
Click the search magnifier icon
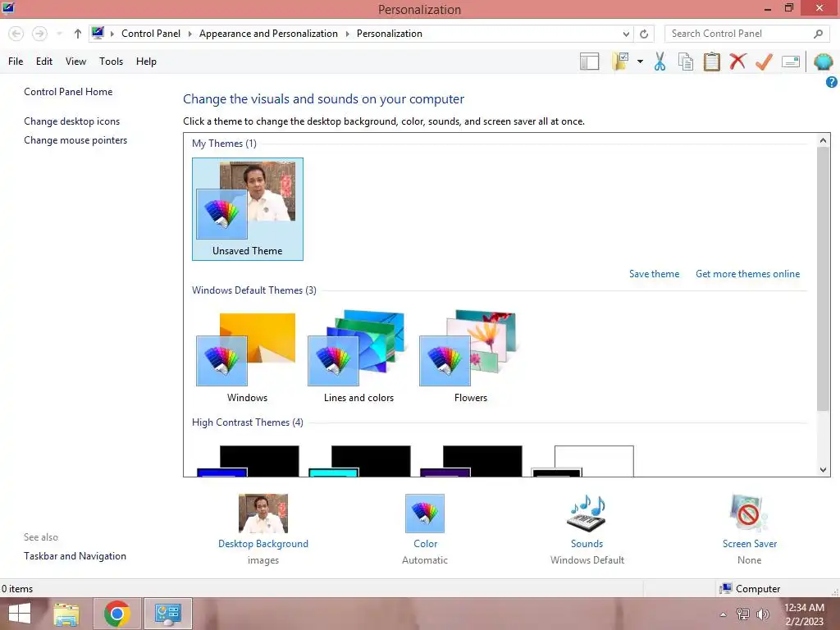tap(818, 34)
